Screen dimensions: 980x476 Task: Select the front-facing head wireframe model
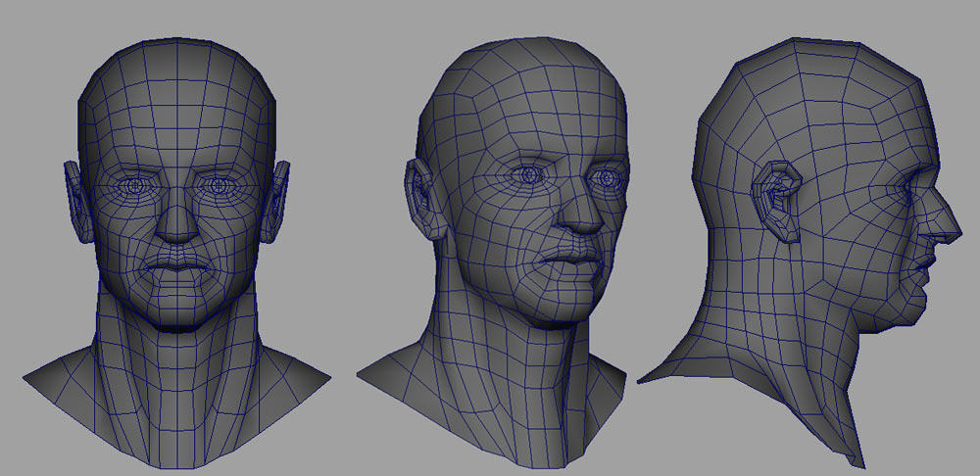pos(176,253)
